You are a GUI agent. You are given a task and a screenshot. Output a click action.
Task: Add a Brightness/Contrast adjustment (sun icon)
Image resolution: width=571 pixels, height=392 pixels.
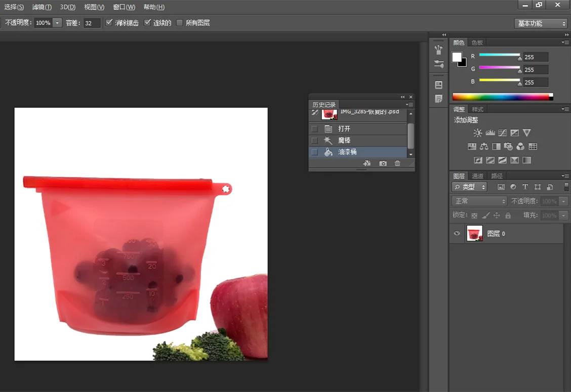(477, 133)
